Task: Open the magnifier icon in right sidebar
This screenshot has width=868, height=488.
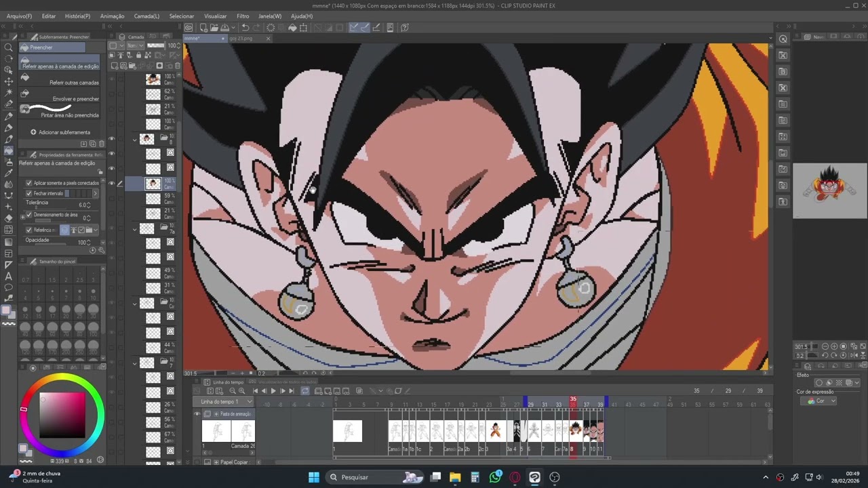Action: point(783,39)
